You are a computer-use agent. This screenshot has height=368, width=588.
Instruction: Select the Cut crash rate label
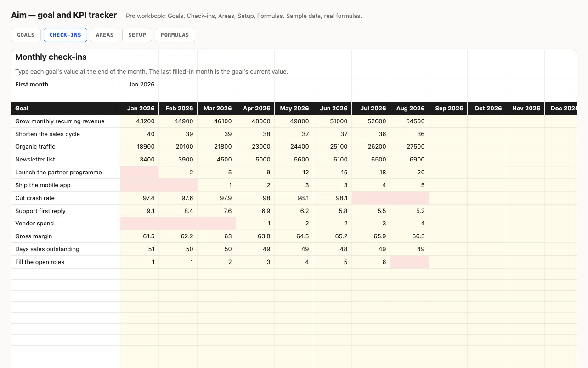66,198
